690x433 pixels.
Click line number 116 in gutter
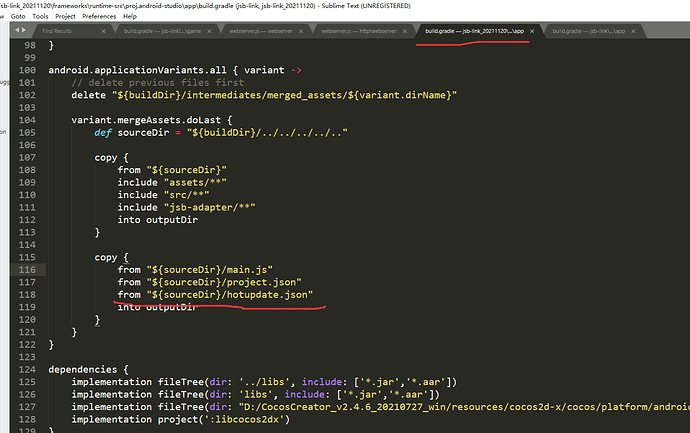27,270
